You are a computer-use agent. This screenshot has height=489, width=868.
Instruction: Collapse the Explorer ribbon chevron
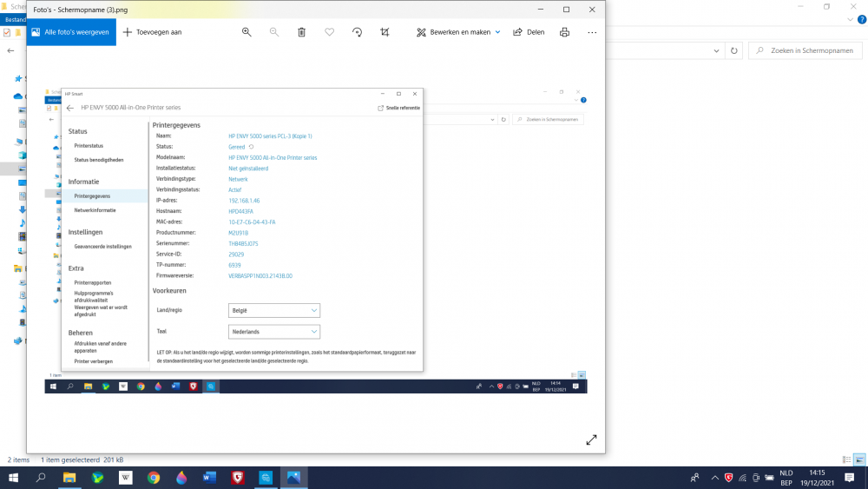[851, 19]
